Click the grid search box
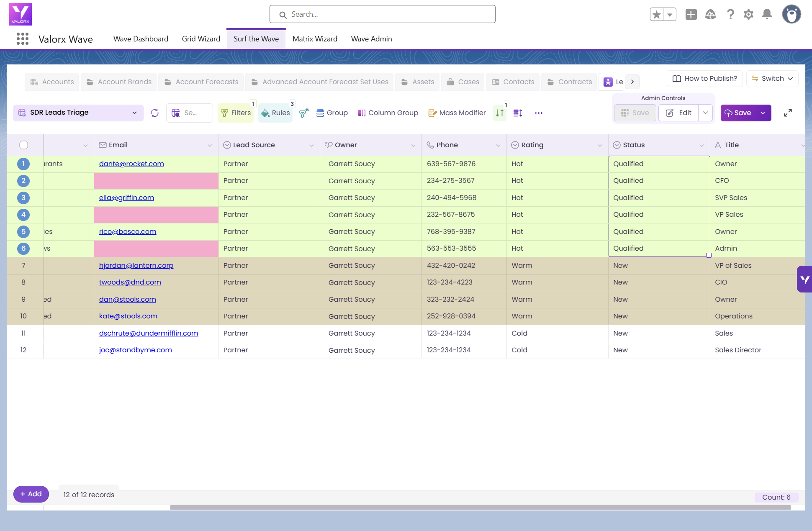Image resolution: width=812 pixels, height=531 pixels. (x=190, y=113)
